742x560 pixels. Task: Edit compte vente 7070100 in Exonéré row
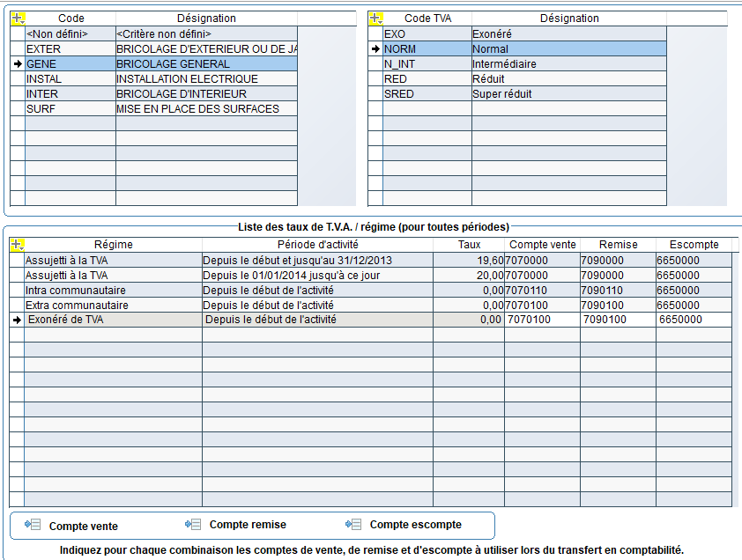tap(542, 320)
